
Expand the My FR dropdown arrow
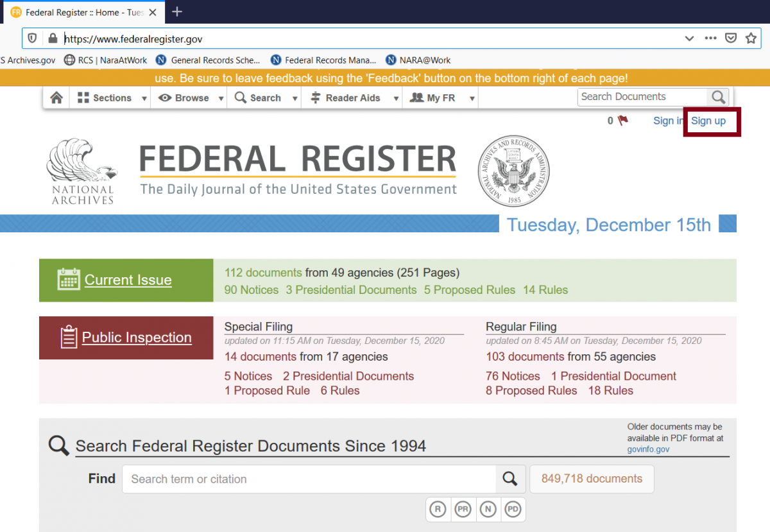[472, 99]
